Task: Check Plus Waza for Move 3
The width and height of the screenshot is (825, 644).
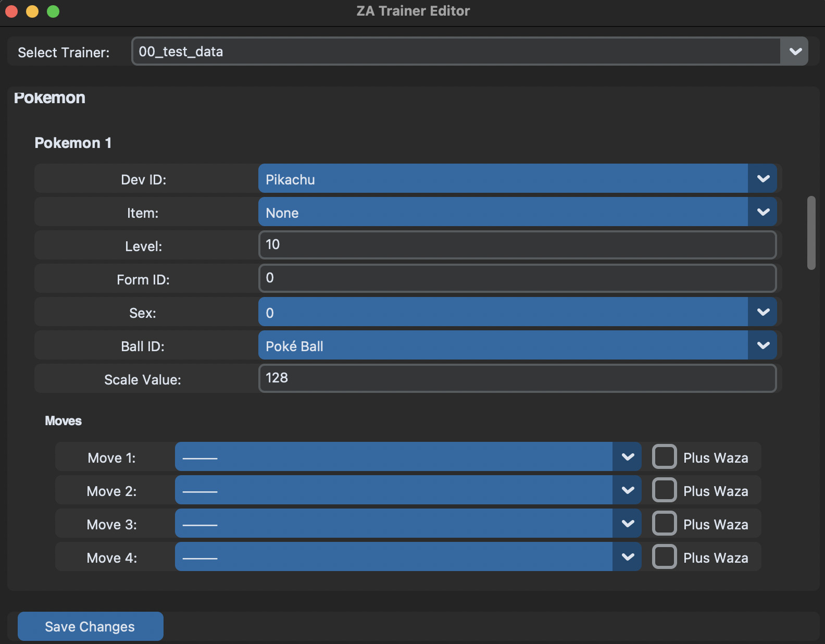Action: [665, 524]
